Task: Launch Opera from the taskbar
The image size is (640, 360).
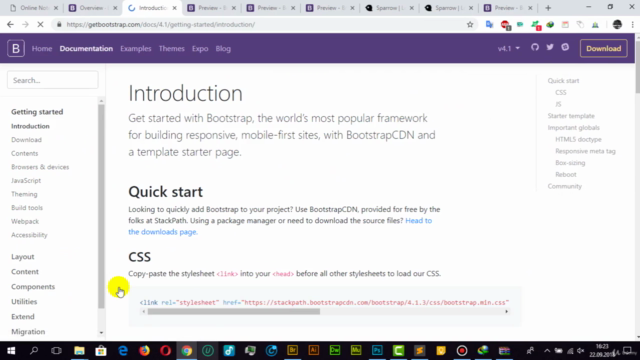Action: pyautogui.click(x=165, y=351)
